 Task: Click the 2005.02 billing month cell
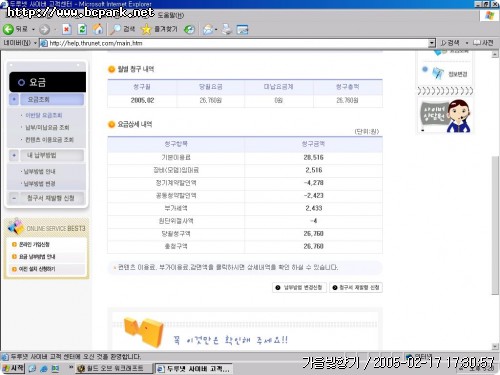pyautogui.click(x=142, y=100)
